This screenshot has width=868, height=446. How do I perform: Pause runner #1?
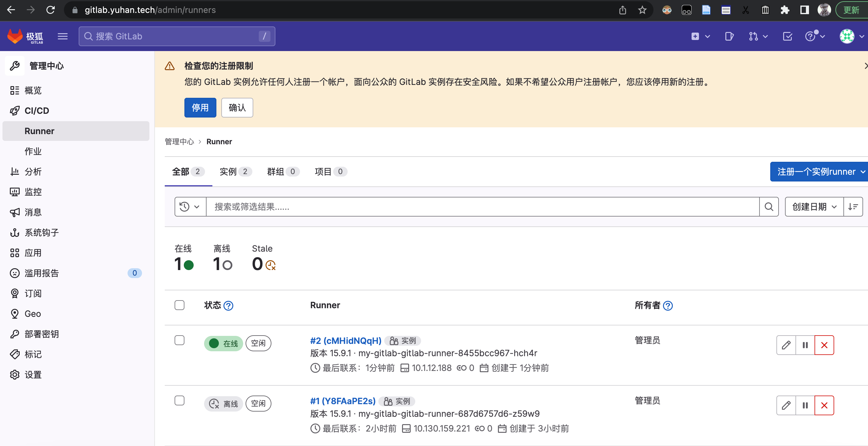click(805, 405)
